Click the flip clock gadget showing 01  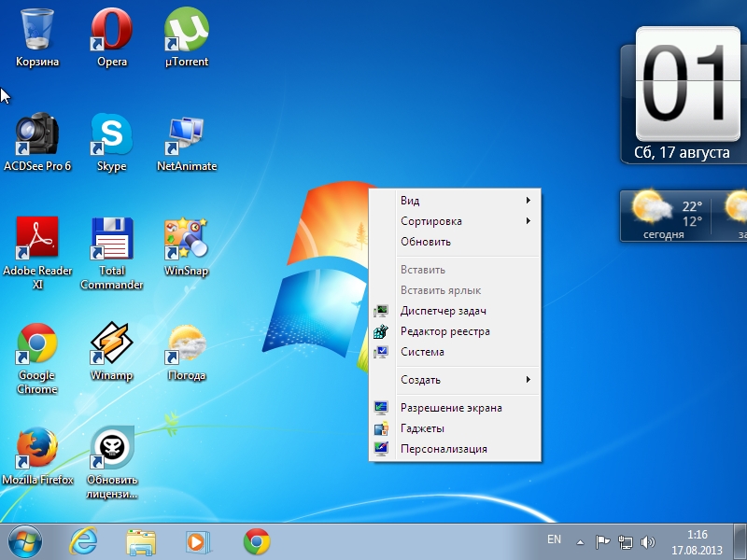687,84
